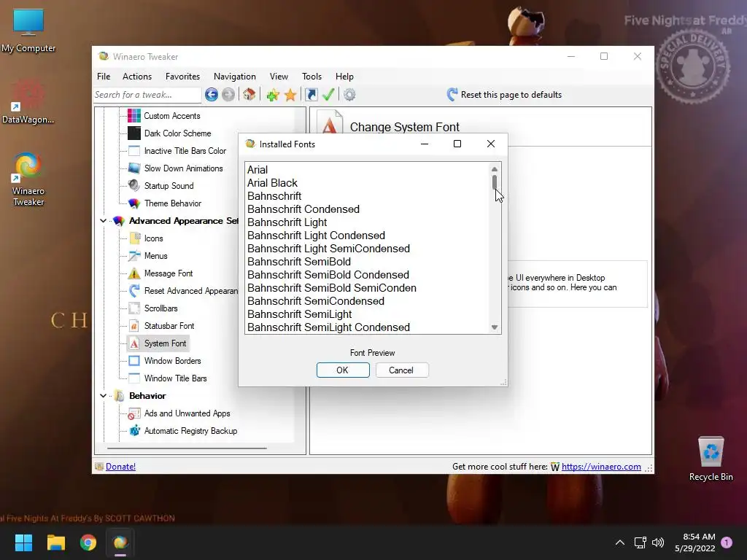Open My Computer desktop icon
Image resolution: width=747 pixels, height=560 pixels.
tap(28, 30)
